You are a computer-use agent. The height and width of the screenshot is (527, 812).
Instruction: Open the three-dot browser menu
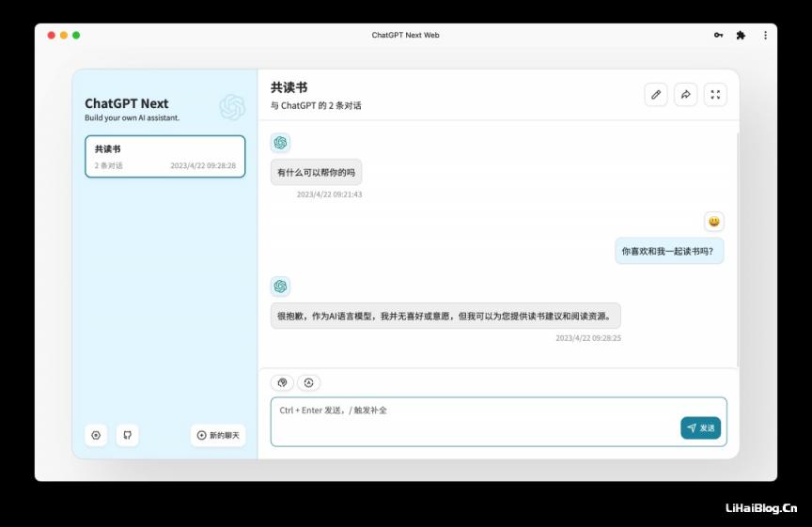pyautogui.click(x=765, y=35)
